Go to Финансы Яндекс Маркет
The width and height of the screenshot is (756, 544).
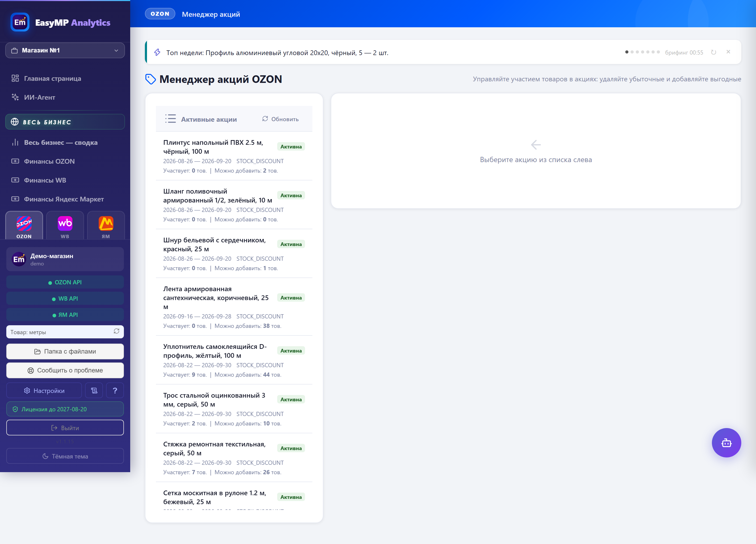point(65,199)
